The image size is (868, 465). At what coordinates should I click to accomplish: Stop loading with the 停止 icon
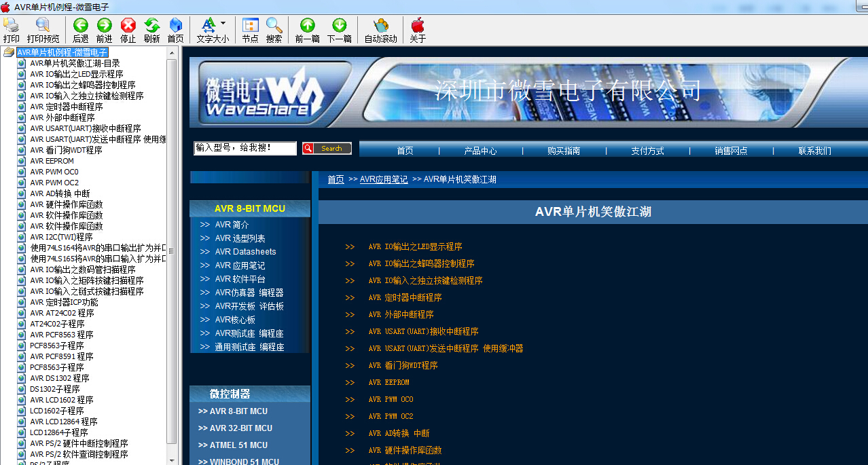click(x=128, y=25)
